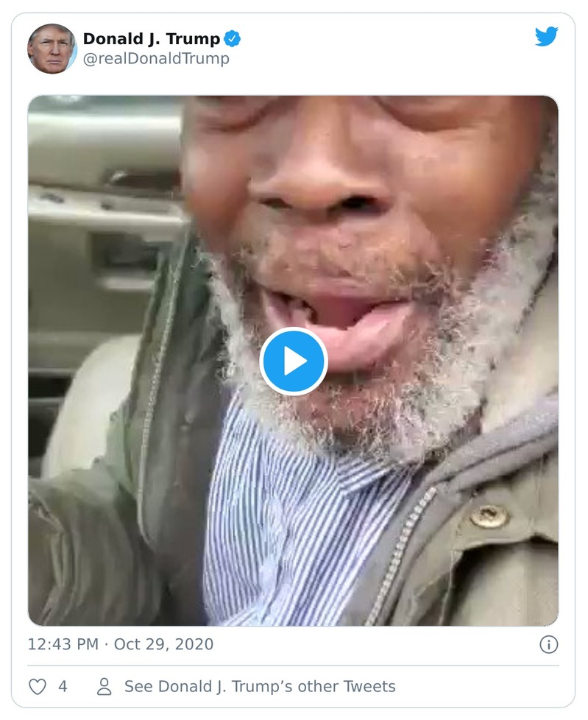588x720 pixels.
Task: Click the Donald J. Trump display name
Action: click(151, 39)
